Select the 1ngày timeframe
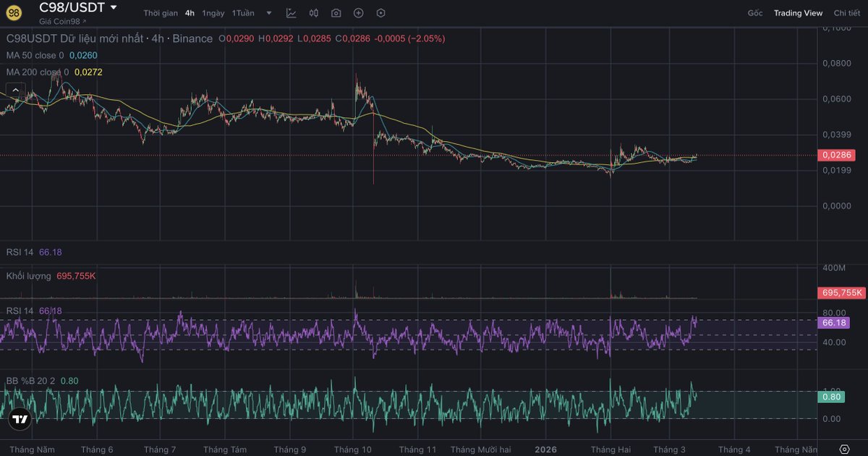868x456 pixels. tap(213, 13)
